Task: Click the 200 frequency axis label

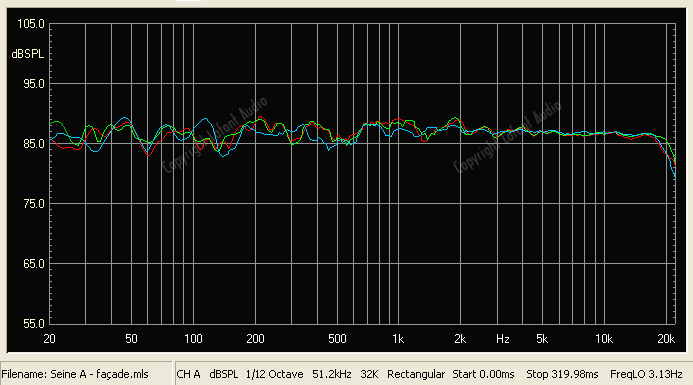Action: coord(255,339)
